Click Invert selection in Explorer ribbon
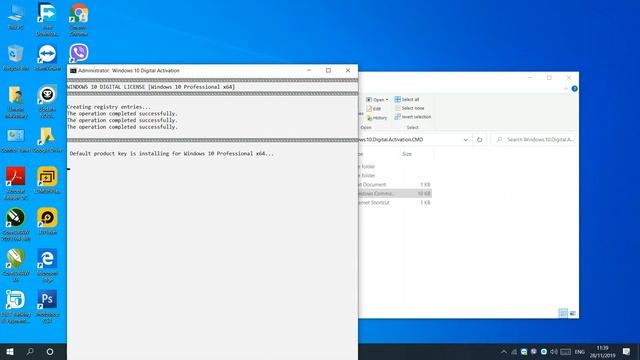Viewport: 640px width, 360px height. pyautogui.click(x=413, y=117)
